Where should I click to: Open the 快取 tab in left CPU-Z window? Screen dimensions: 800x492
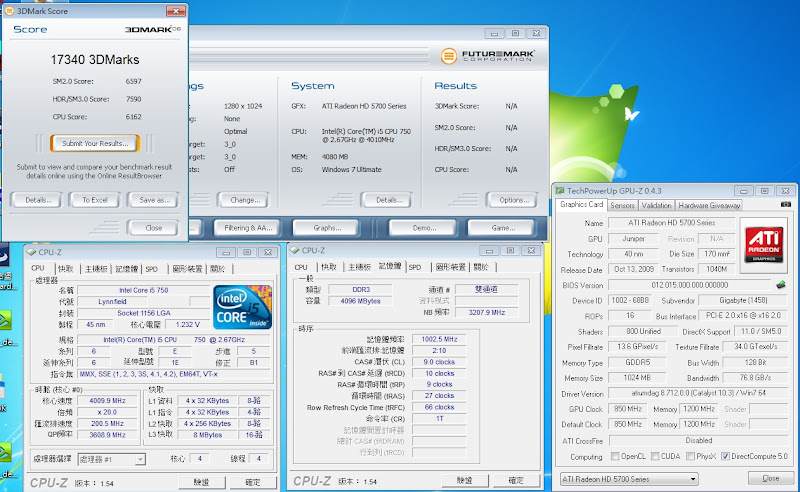click(x=65, y=269)
